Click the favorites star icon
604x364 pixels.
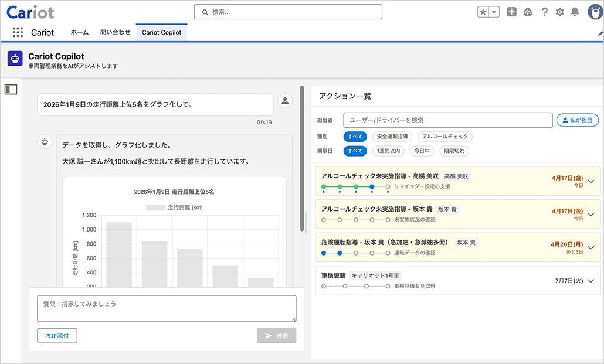point(483,12)
